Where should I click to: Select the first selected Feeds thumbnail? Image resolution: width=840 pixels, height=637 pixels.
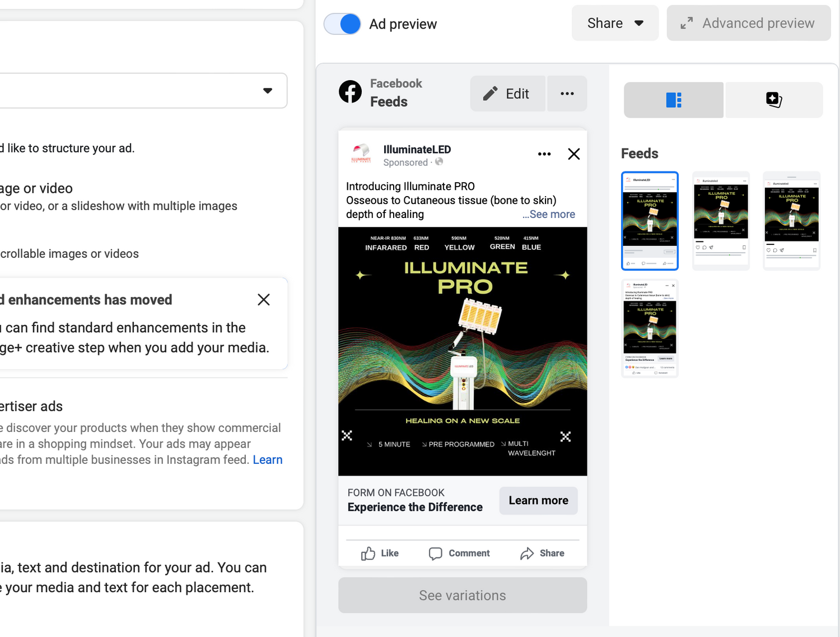(650, 221)
